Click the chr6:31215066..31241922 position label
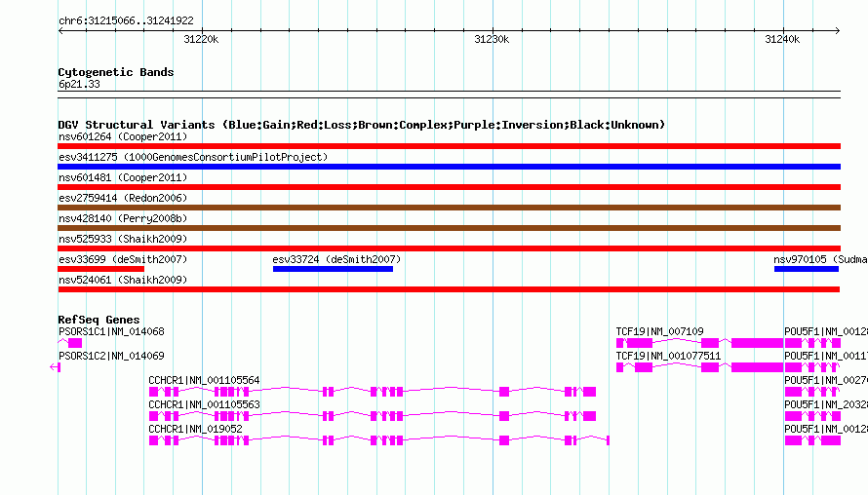Image resolution: width=868 pixels, height=495 pixels. (126, 21)
